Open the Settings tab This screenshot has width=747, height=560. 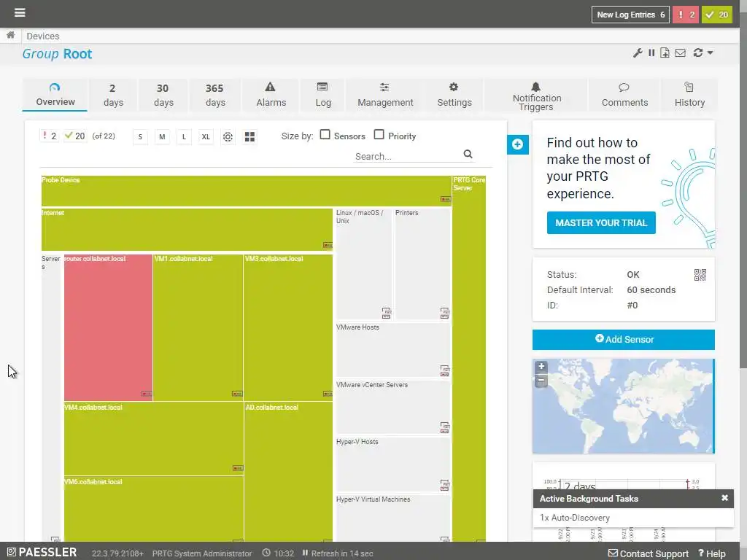(x=454, y=95)
